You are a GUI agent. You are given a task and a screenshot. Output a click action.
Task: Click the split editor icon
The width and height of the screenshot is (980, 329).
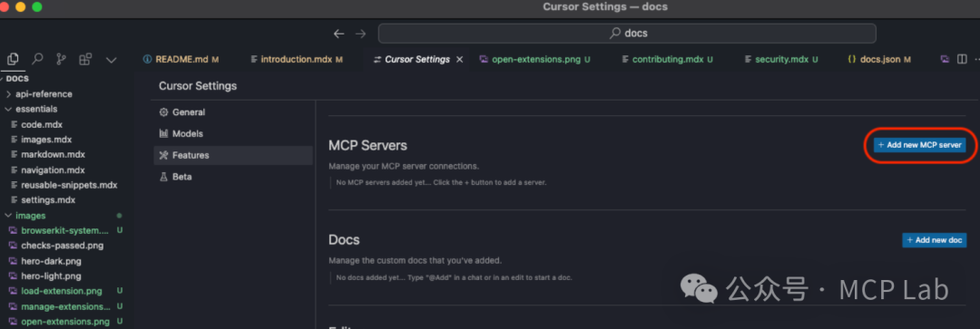pyautogui.click(x=962, y=59)
